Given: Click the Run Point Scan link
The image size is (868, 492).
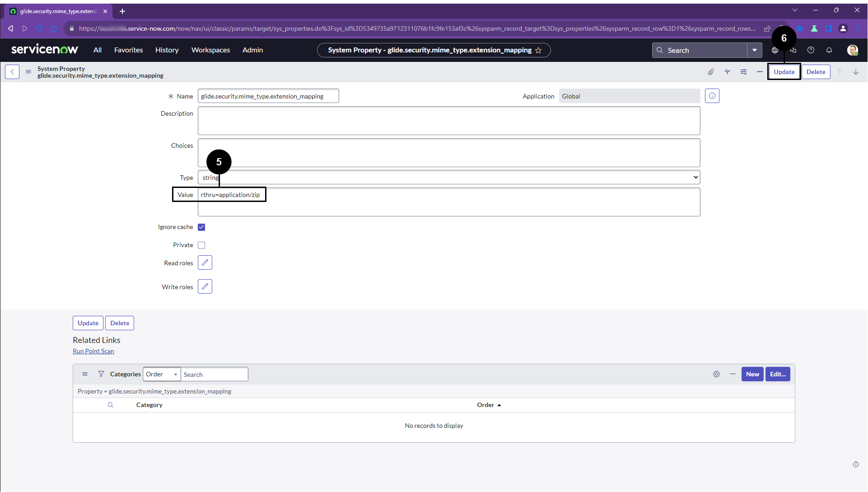Looking at the screenshot, I should pyautogui.click(x=93, y=351).
